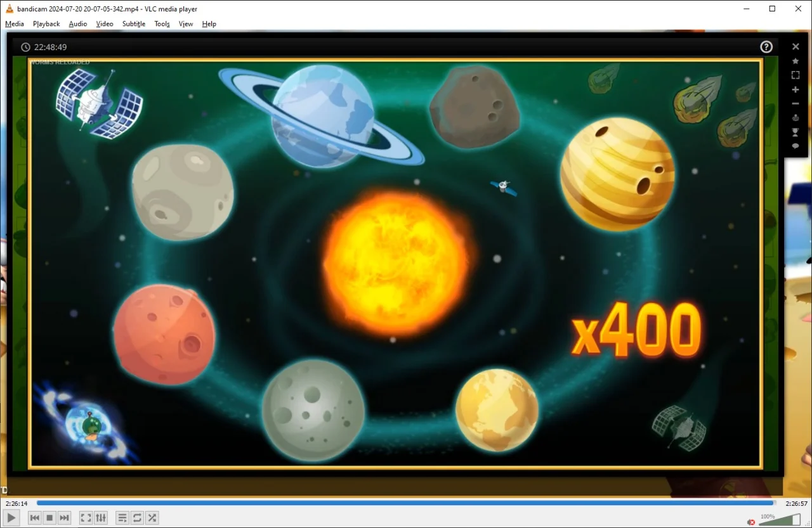The image size is (812, 528).
Task: Open the Tools menu
Action: pyautogui.click(x=162, y=24)
